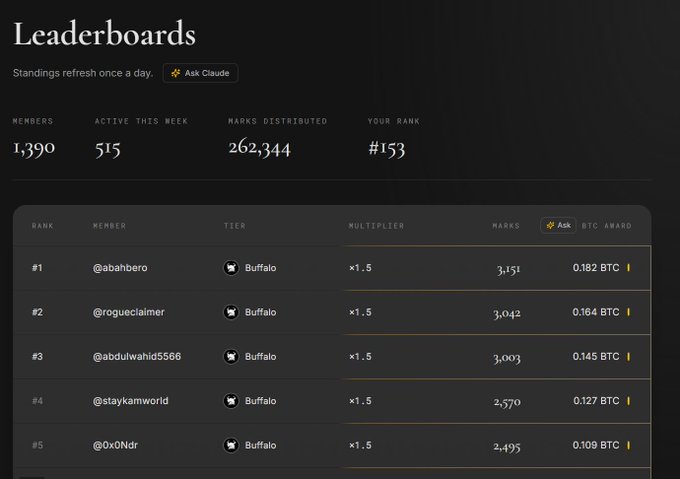Click the #3 rank cell

click(37, 356)
